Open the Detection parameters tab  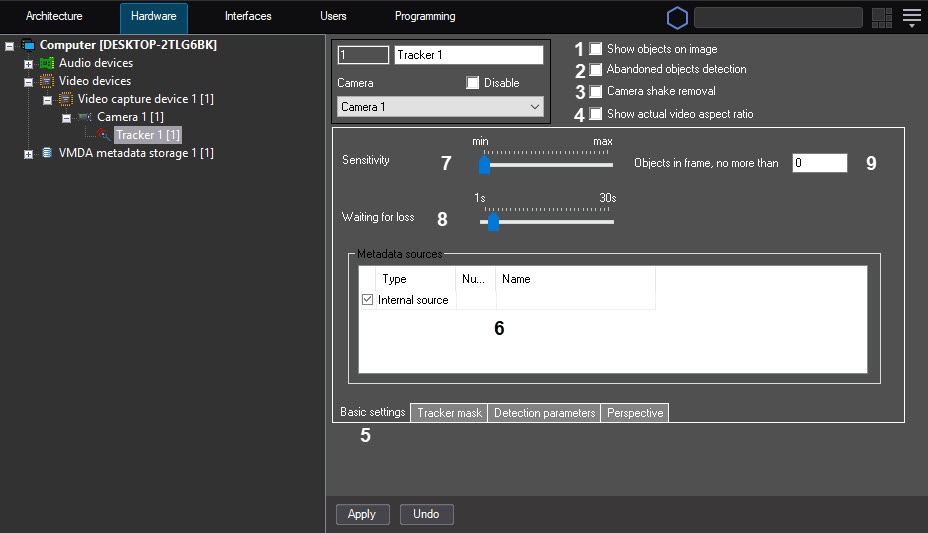pos(544,413)
